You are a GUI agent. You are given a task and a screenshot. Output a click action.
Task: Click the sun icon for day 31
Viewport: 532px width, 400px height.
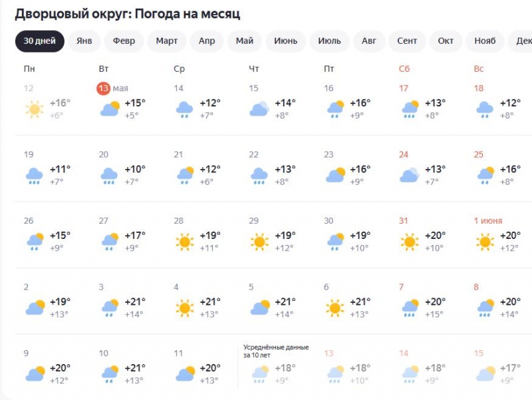click(x=409, y=241)
